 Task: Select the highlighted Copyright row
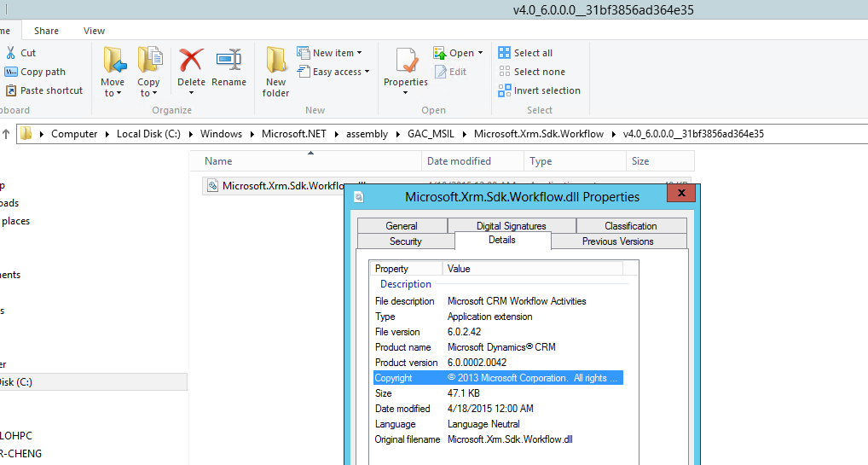(x=498, y=378)
